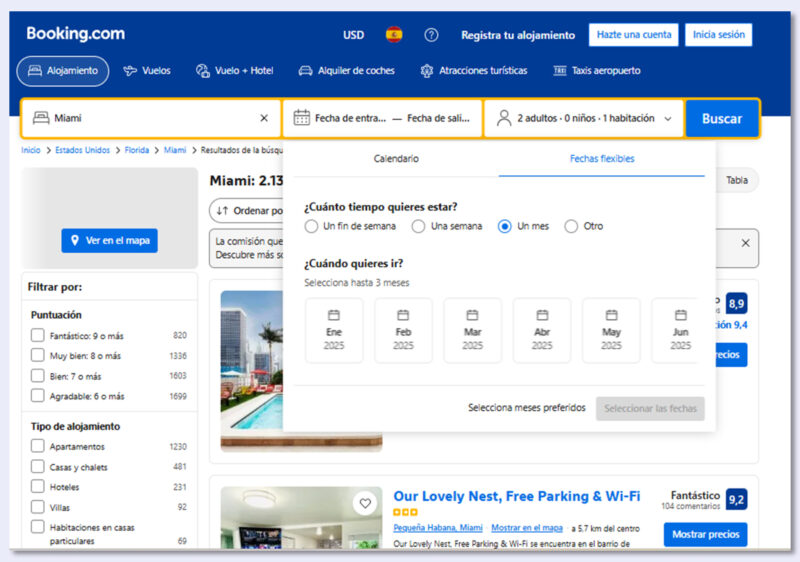
Task: Click Mostrar en el mapa link
Action: [x=527, y=528]
